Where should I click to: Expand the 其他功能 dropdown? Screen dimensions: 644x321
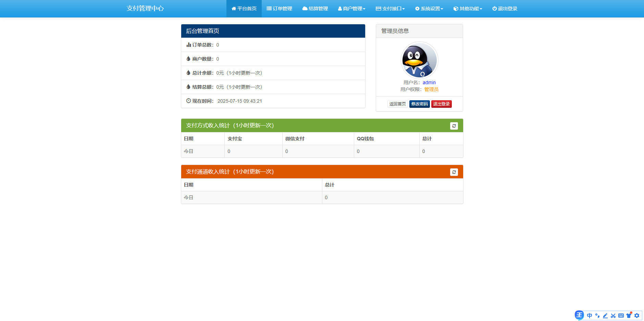(x=468, y=8)
